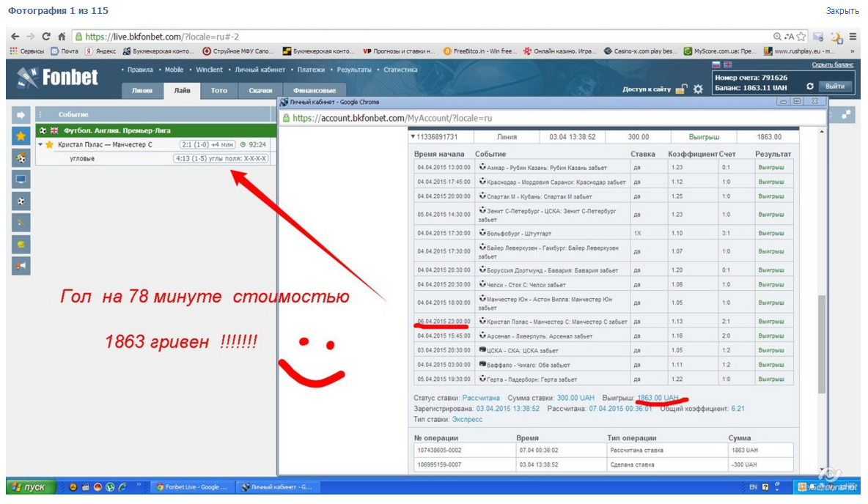The width and height of the screenshot is (868, 504).
Task: Switch to Личный кабинет taskbar window
Action: tap(279, 487)
